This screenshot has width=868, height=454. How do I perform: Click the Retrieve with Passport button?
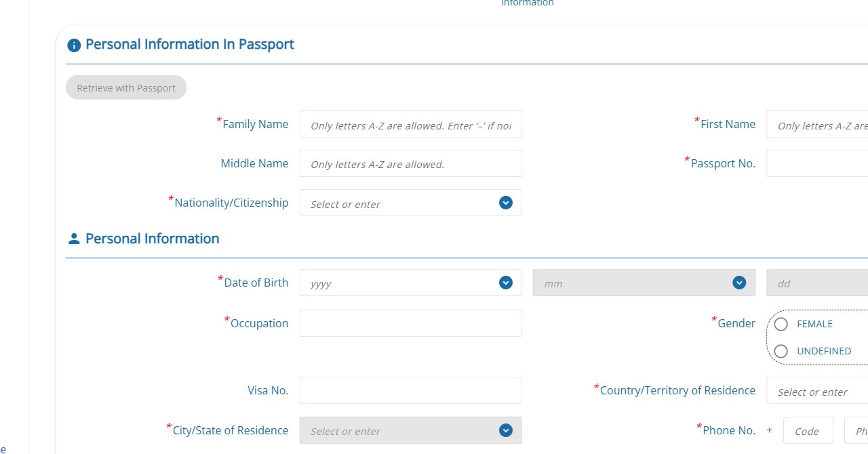pos(125,87)
